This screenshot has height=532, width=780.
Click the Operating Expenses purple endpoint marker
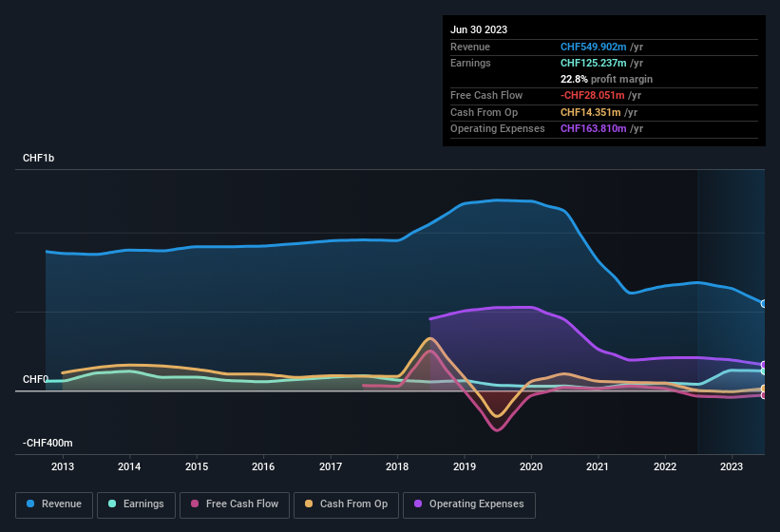764,365
